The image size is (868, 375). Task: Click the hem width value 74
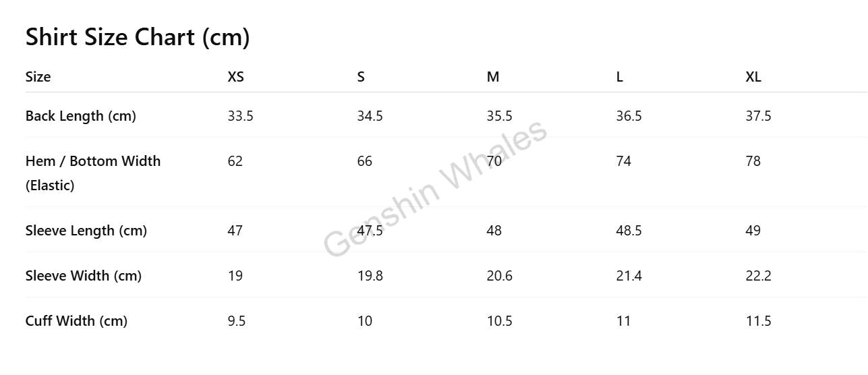pos(623,161)
